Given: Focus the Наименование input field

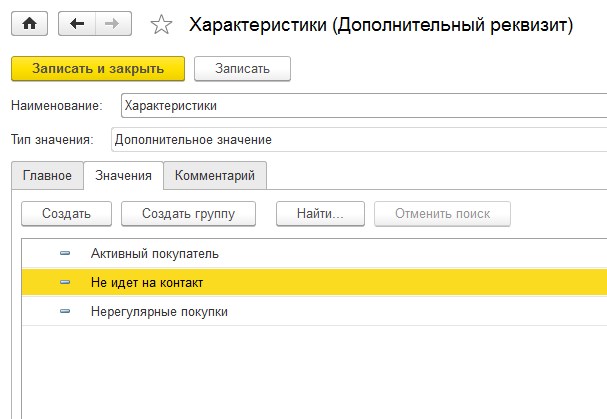Looking at the screenshot, I should tap(364, 105).
